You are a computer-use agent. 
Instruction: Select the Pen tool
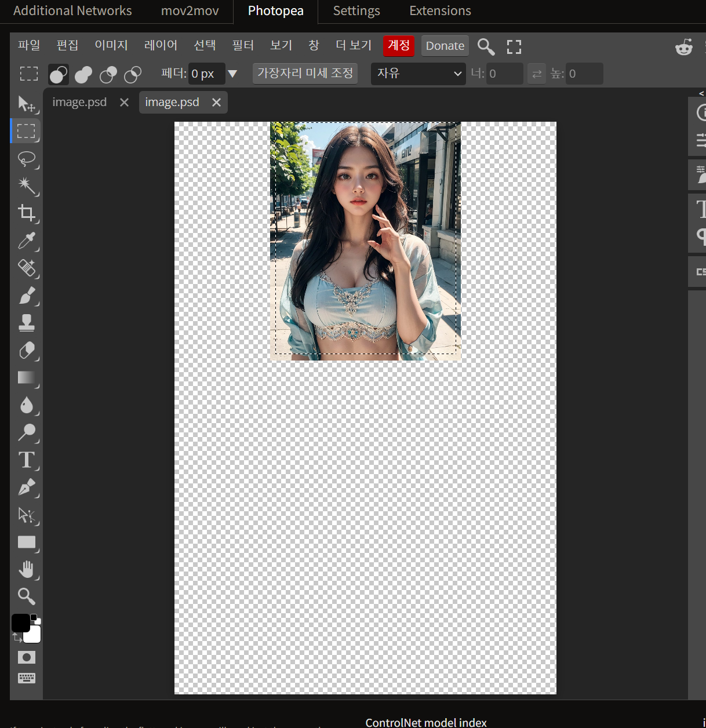27,487
